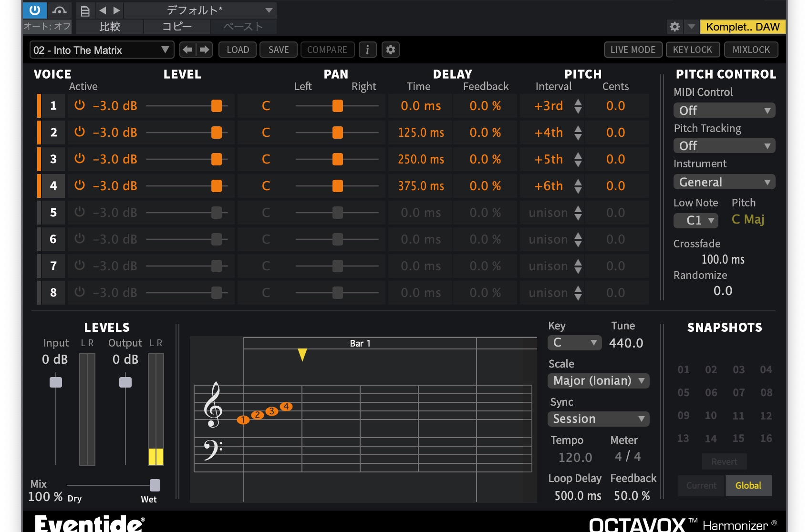Screen dimensions: 809x532
Task: Click the コピー menu item
Action: coord(176,27)
